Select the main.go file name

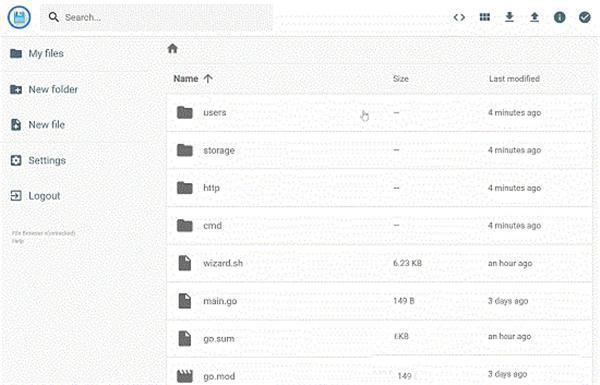[220, 301]
